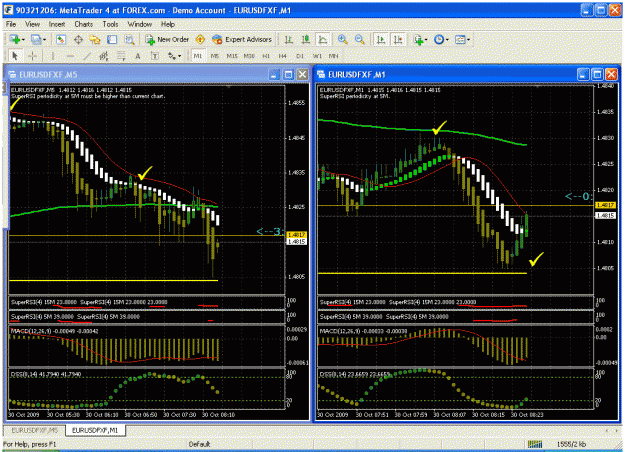The image size is (625, 452).
Task: Select the Fibonacci Retracement tool
Action: pos(121,56)
